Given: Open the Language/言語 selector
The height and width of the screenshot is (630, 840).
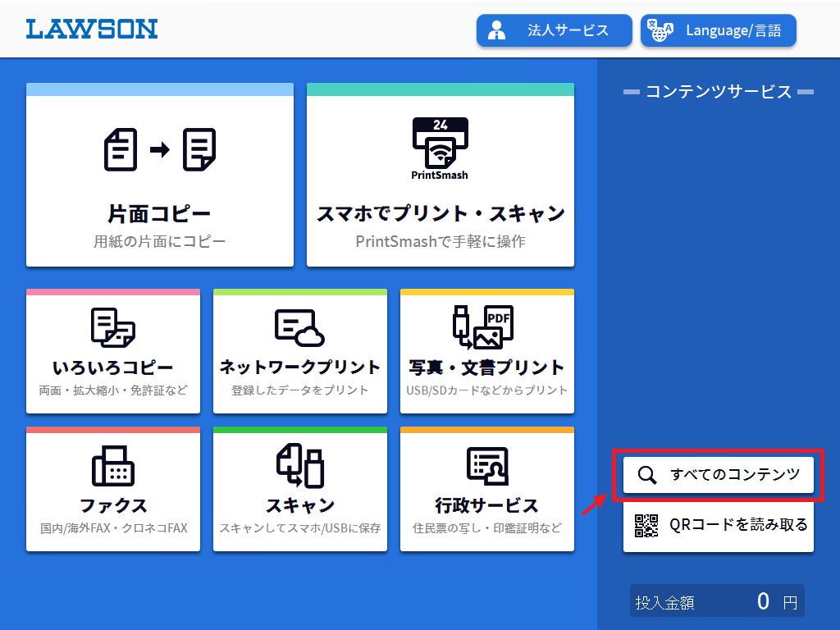Looking at the screenshot, I should click(719, 30).
